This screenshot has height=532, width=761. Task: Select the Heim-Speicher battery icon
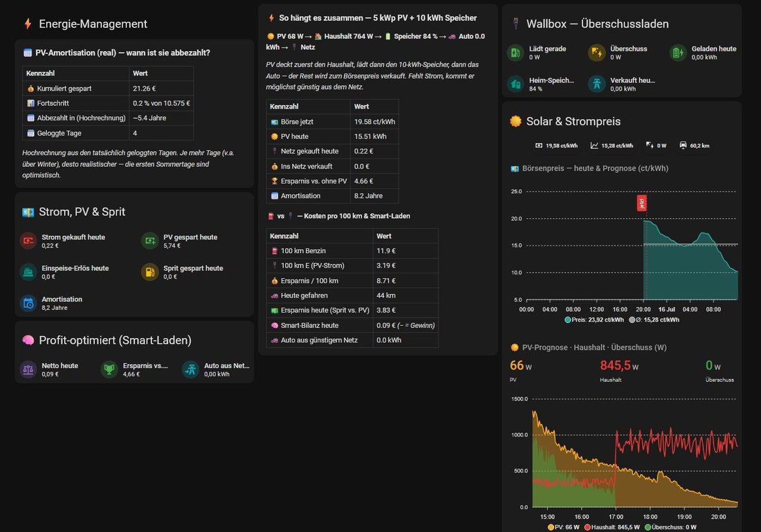pyautogui.click(x=515, y=84)
